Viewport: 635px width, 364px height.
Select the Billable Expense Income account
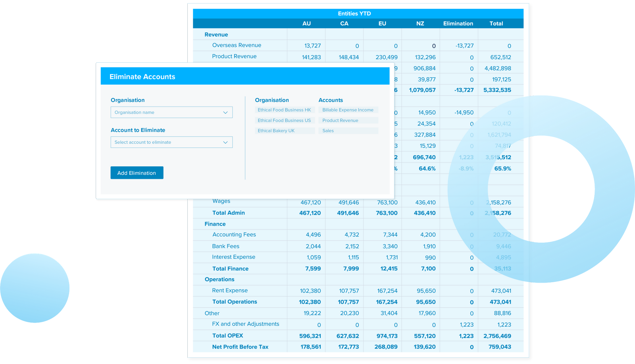[348, 110]
